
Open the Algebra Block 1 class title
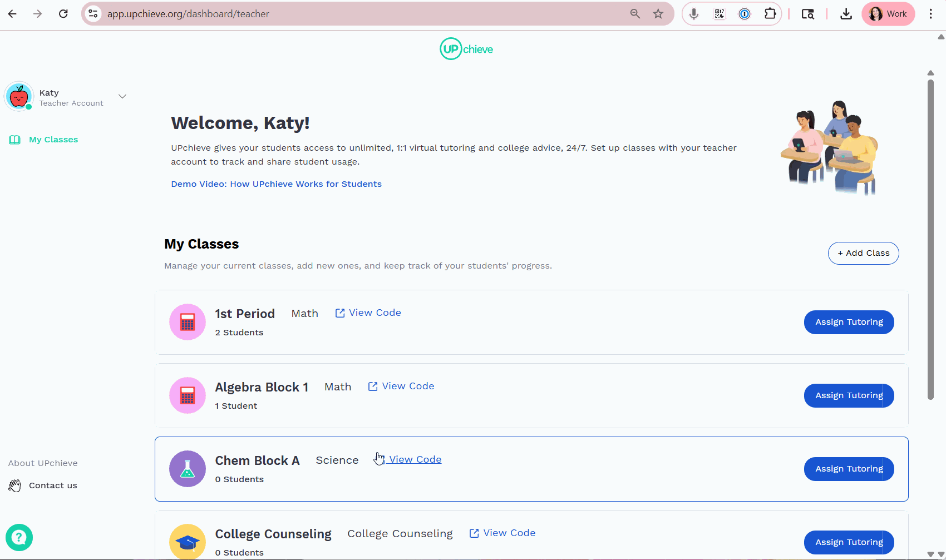[x=262, y=387]
